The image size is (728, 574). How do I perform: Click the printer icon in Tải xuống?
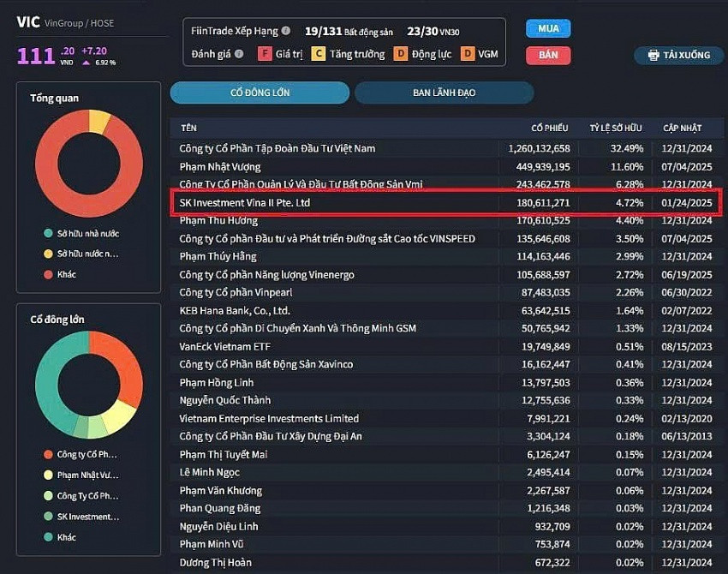[653, 55]
